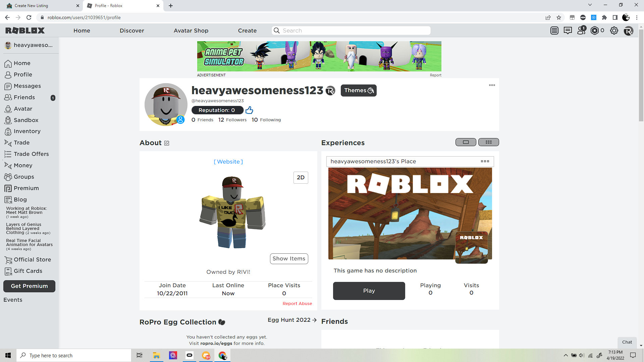This screenshot has width=644, height=362.
Task: Click the thumbs-up reputation icon
Action: (249, 110)
